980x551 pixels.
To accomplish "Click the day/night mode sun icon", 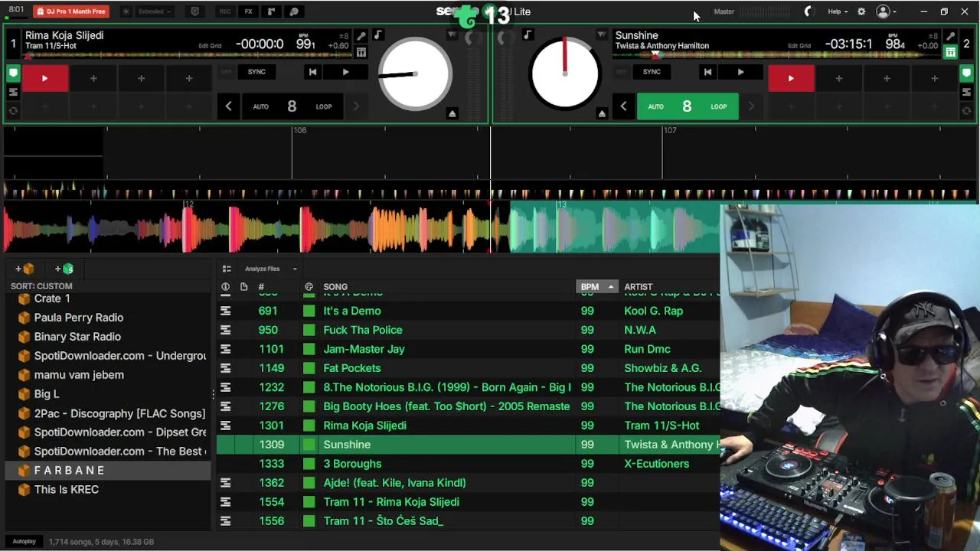I will coord(126,11).
